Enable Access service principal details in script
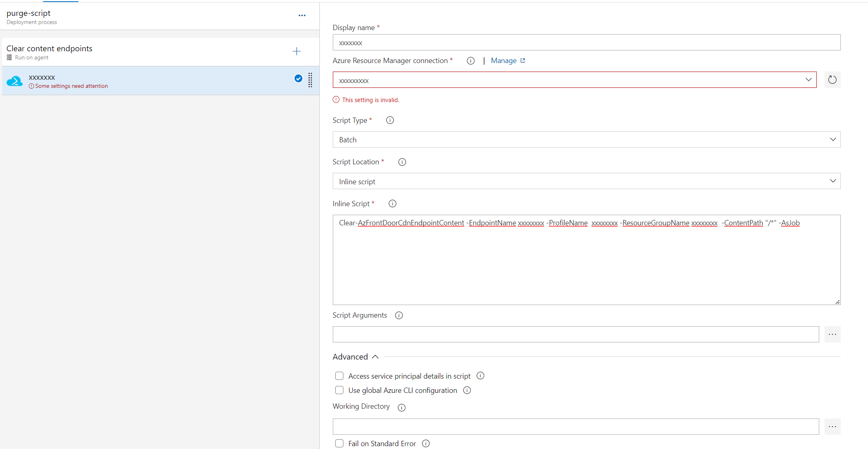 339,376
